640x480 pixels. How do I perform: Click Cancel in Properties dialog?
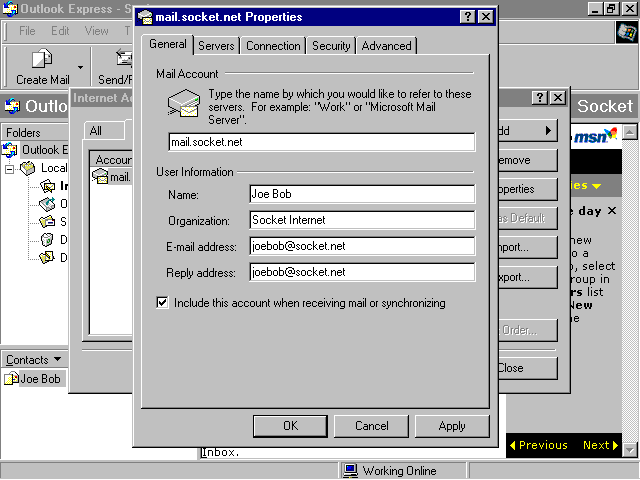pyautogui.click(x=371, y=426)
